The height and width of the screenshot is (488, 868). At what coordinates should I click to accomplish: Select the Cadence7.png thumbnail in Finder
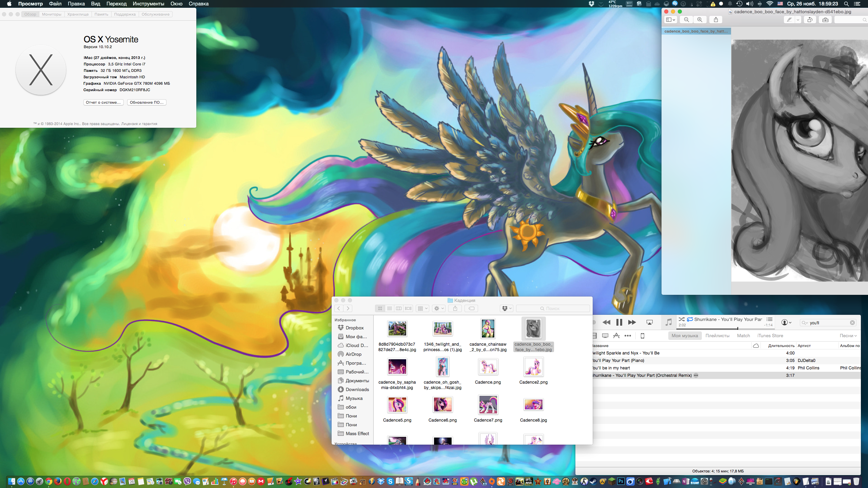[488, 405]
